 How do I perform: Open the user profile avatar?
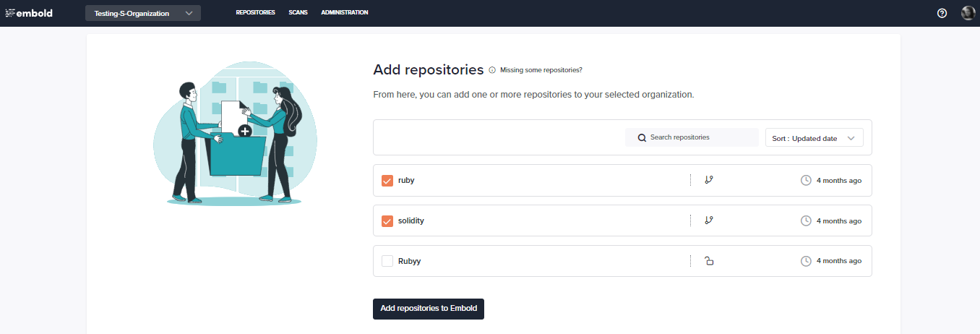pyautogui.click(x=968, y=13)
